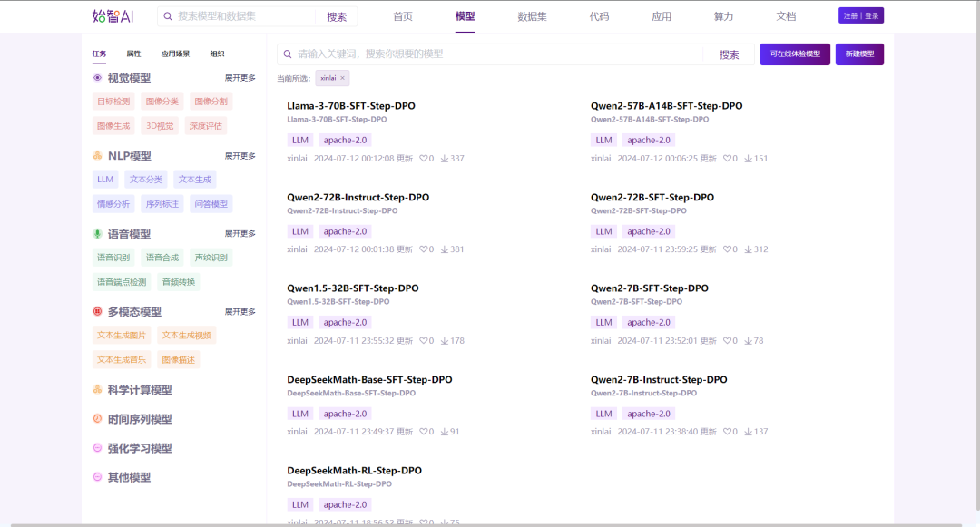Viewport: 980px width, 527px height.
Task: Click the magnifier icon in top search bar
Action: pos(168,16)
